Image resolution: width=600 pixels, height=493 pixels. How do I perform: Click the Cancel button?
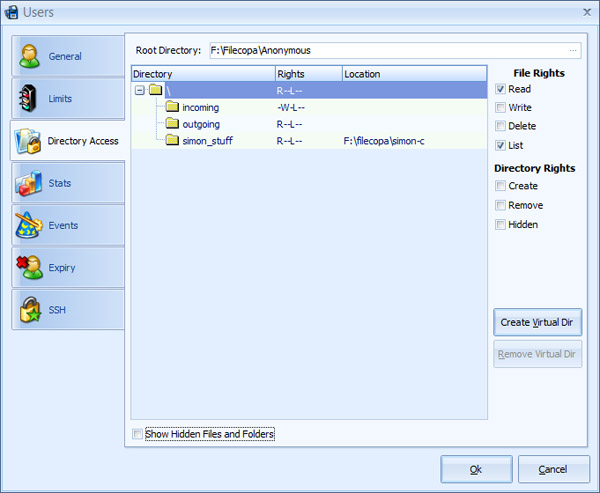[553, 469]
